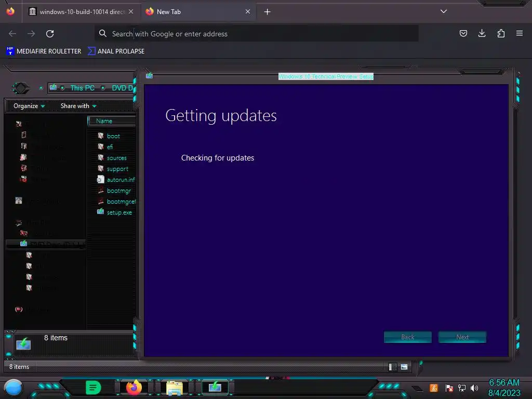Click the Firefox View icon in tab bar
The width and height of the screenshot is (532, 399).
click(10, 11)
